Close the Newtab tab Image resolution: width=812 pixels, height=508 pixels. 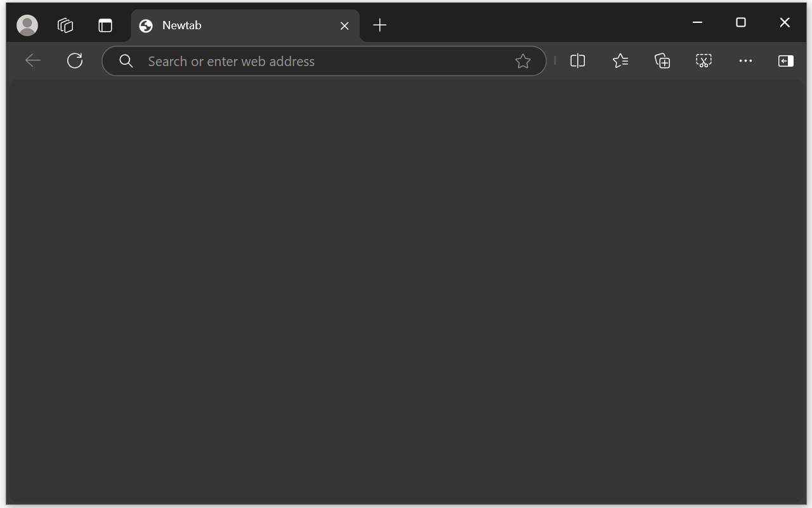pos(344,25)
